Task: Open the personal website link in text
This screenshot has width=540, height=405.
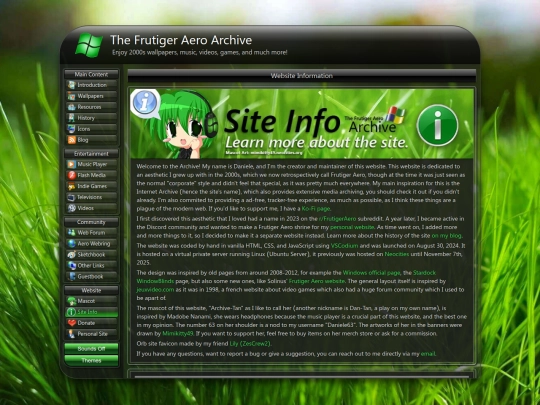Action: (352, 227)
